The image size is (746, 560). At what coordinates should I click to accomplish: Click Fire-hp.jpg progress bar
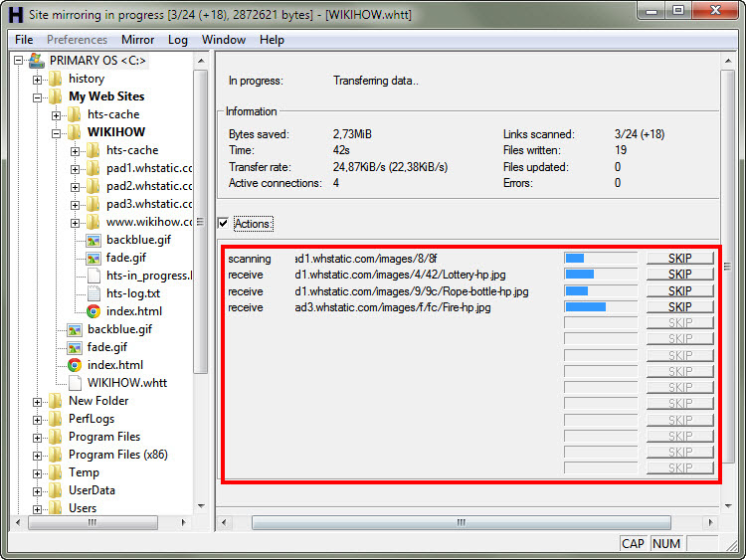pyautogui.click(x=601, y=307)
